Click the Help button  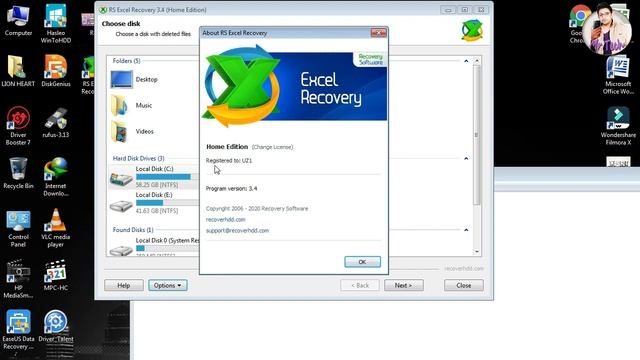124,285
